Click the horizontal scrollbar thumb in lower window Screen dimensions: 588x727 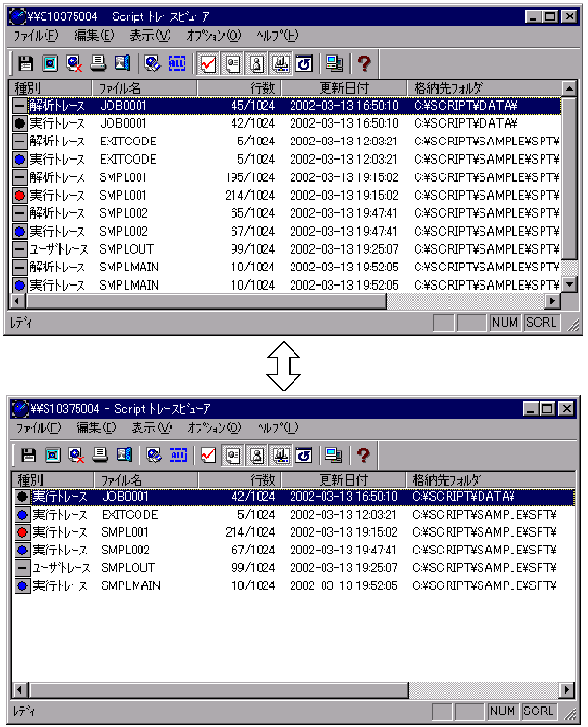(218, 690)
